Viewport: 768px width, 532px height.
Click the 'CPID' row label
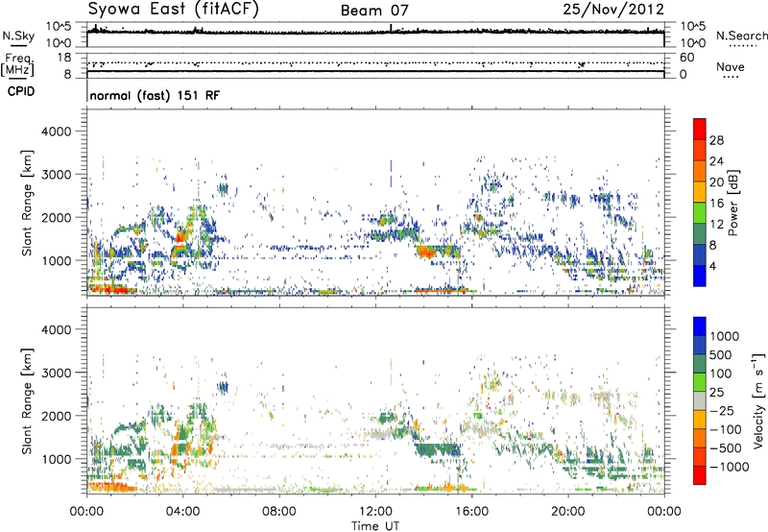click(21, 91)
